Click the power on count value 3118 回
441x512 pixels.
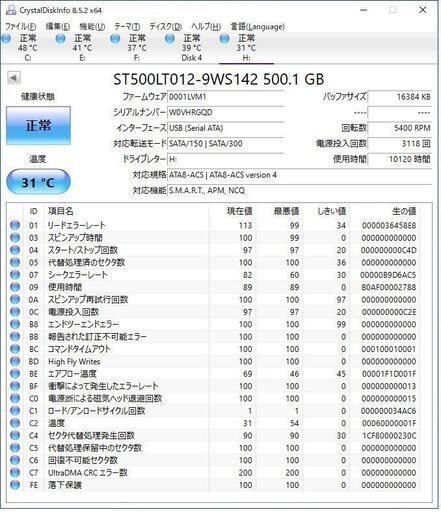[400, 144]
